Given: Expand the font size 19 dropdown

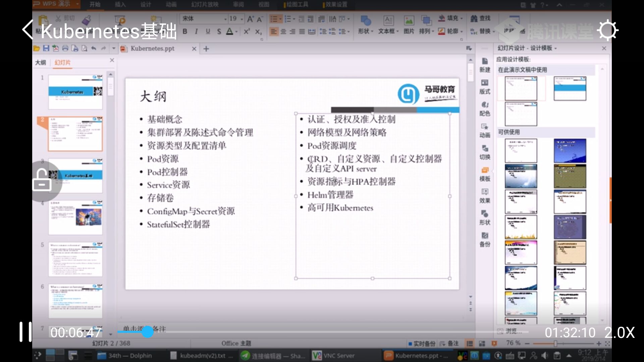Looking at the screenshot, I should tap(242, 19).
